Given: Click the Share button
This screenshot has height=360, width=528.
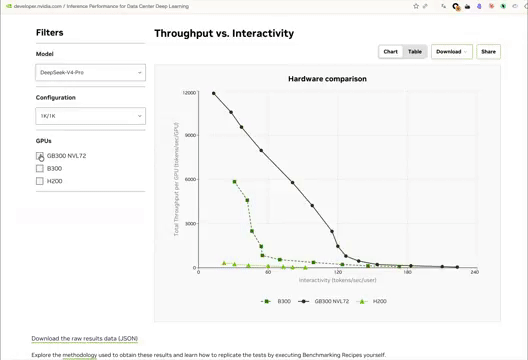Looking at the screenshot, I should 488,52.
